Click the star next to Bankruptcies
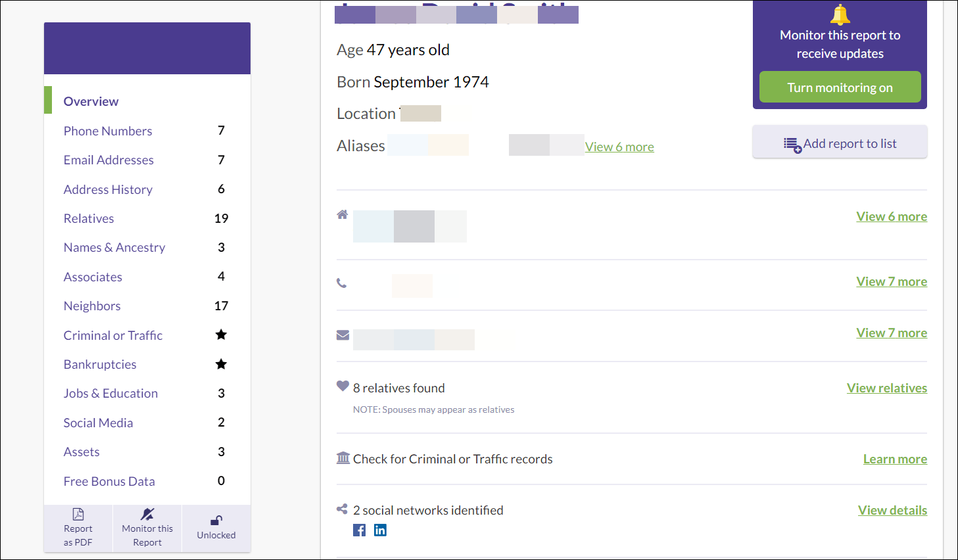Screen dimensions: 958x560 pos(221,364)
